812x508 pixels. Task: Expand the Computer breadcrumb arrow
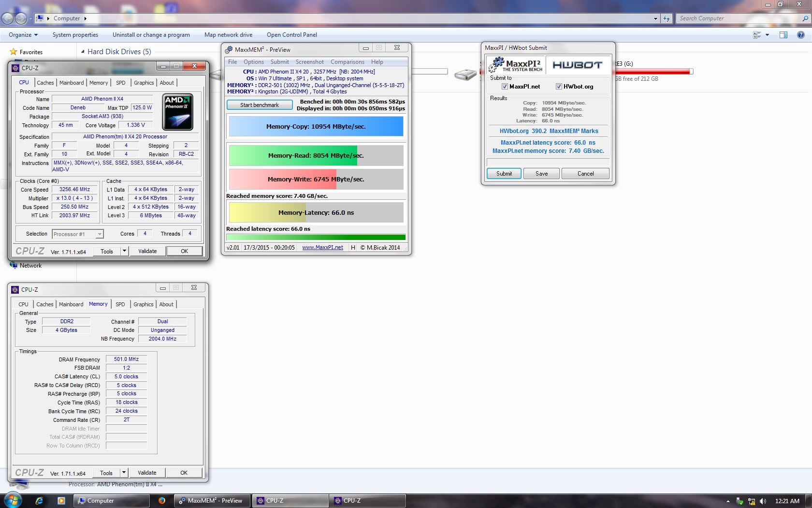click(86, 18)
